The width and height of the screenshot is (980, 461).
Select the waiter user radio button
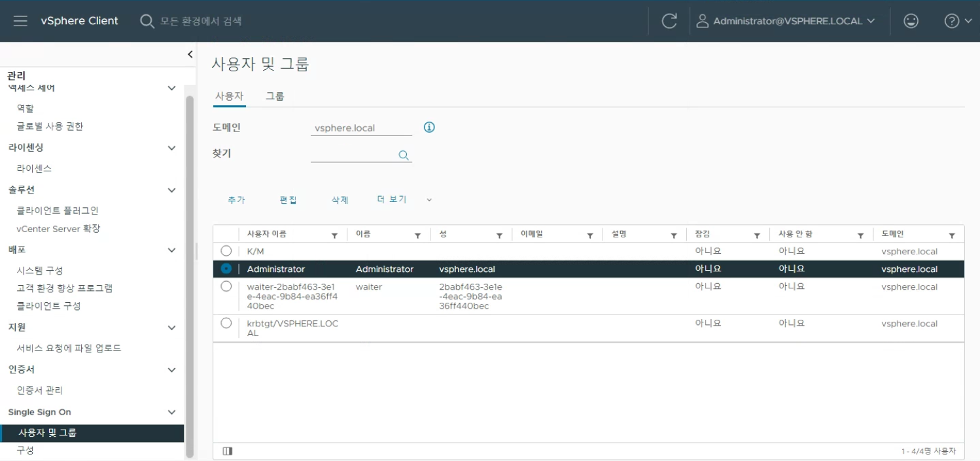226,286
